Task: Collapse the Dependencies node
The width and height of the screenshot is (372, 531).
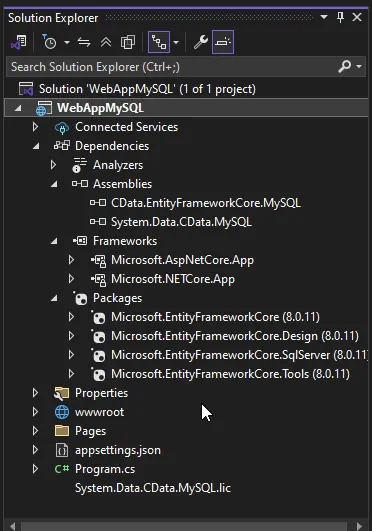Action: [x=36, y=146]
